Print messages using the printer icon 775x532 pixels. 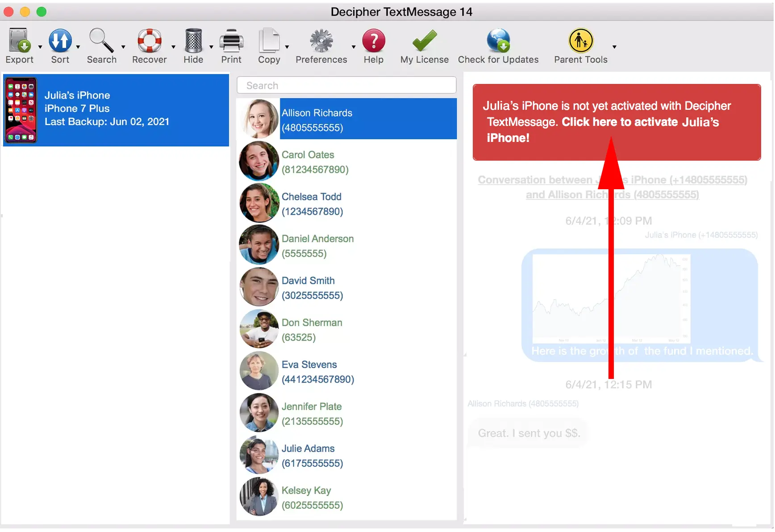pyautogui.click(x=231, y=41)
